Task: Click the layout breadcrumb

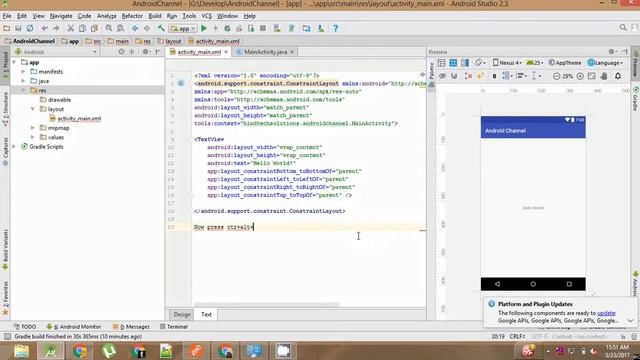Action: point(169,41)
